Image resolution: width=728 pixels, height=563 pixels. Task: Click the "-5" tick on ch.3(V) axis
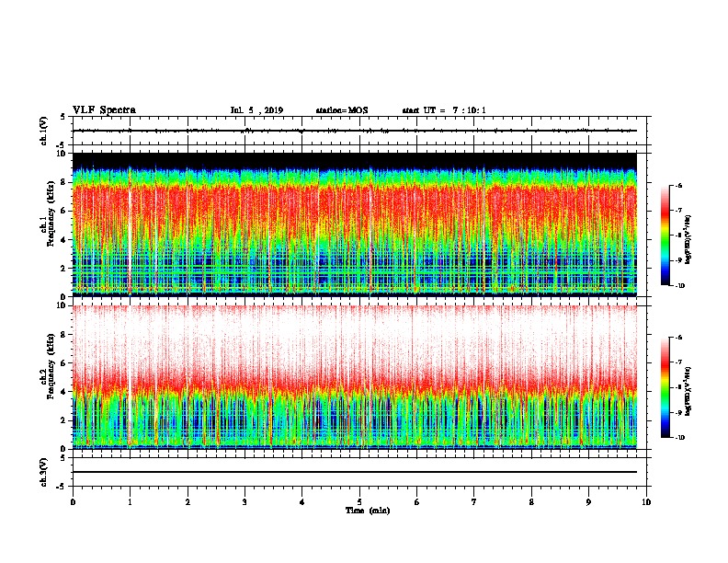click(62, 487)
